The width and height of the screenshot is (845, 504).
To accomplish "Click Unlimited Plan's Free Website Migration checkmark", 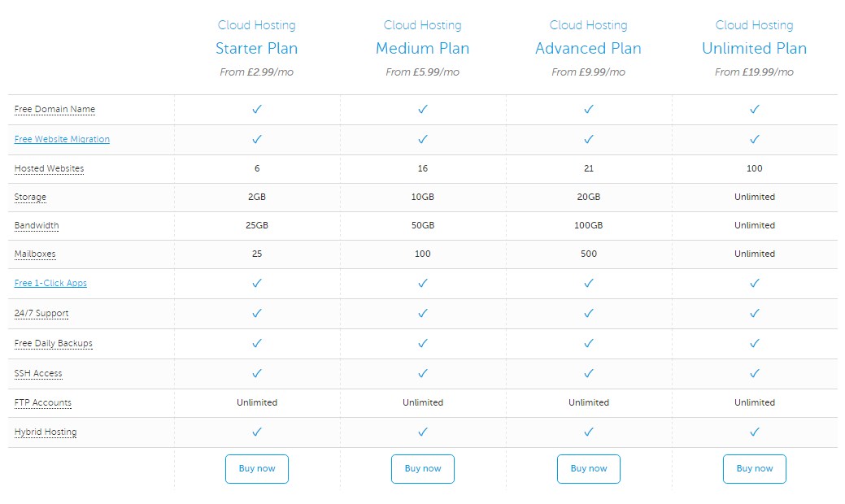I will pos(755,139).
